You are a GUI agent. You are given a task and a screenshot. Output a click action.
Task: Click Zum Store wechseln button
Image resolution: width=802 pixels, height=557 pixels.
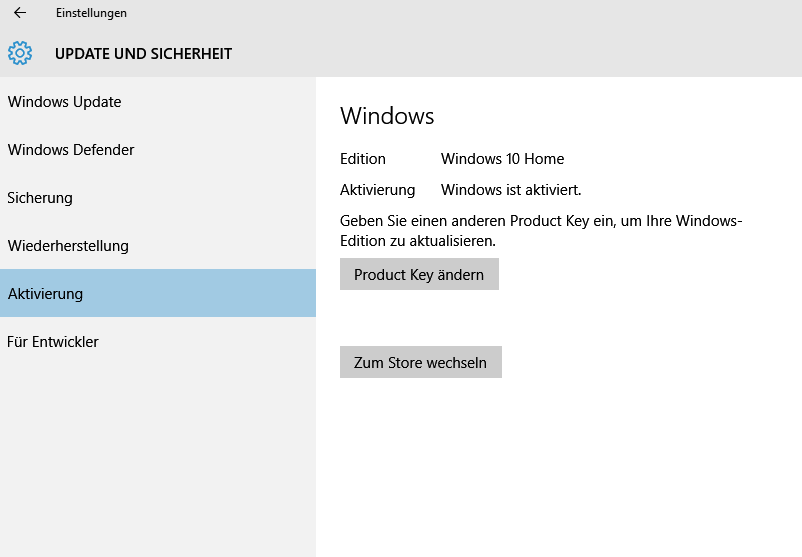point(420,362)
